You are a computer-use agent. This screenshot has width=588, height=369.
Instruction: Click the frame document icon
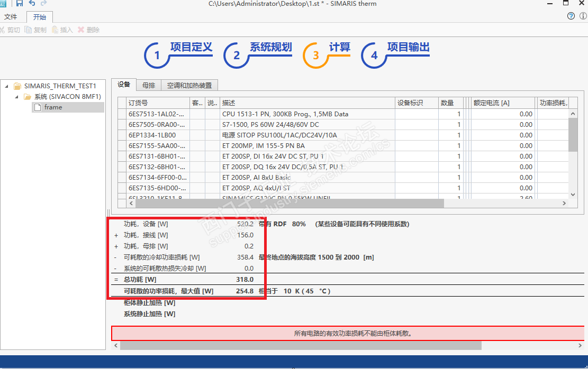pos(38,107)
